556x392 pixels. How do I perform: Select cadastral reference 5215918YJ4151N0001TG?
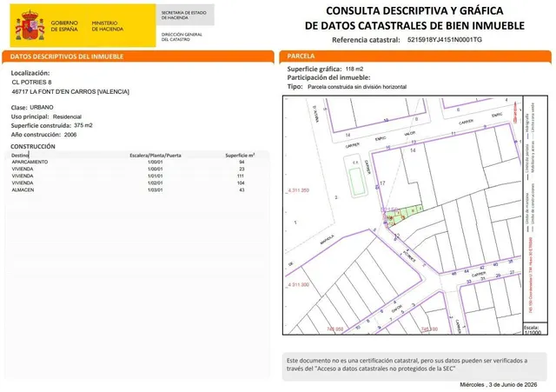(445, 40)
